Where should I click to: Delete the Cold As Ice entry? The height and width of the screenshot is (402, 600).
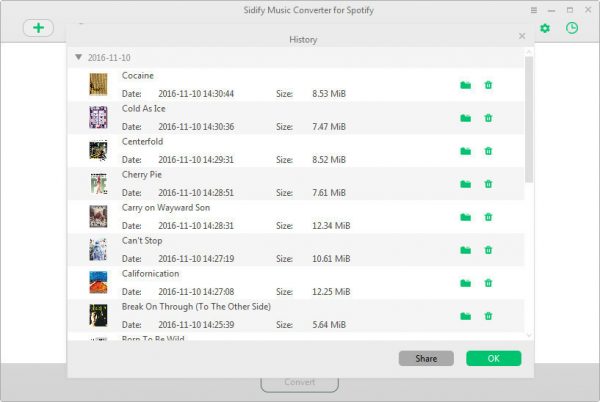click(x=488, y=118)
